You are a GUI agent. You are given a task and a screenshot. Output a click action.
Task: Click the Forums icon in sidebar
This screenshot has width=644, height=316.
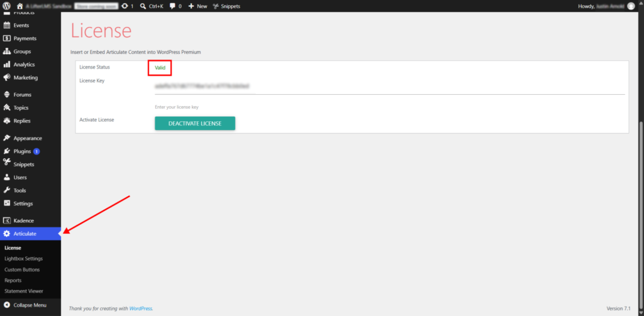click(6, 94)
